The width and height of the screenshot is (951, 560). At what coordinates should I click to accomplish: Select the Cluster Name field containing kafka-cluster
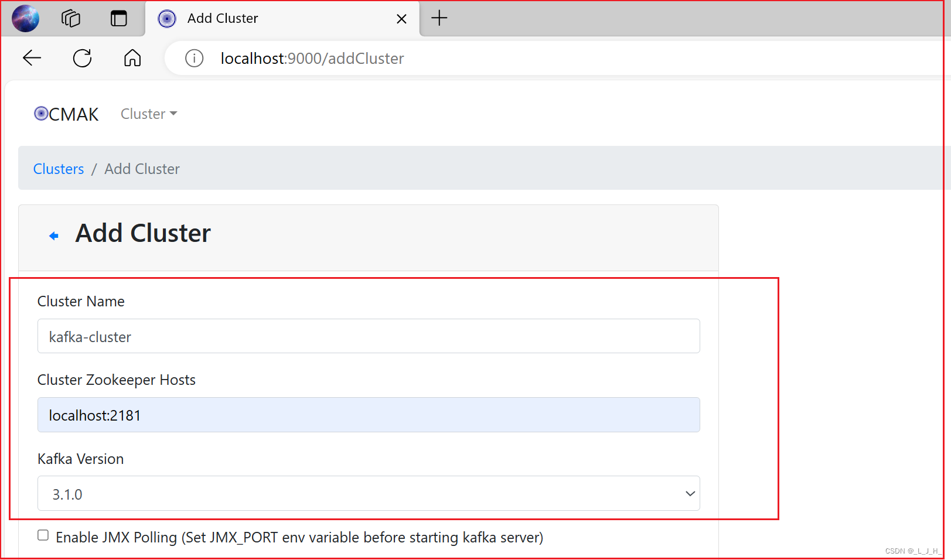368,336
